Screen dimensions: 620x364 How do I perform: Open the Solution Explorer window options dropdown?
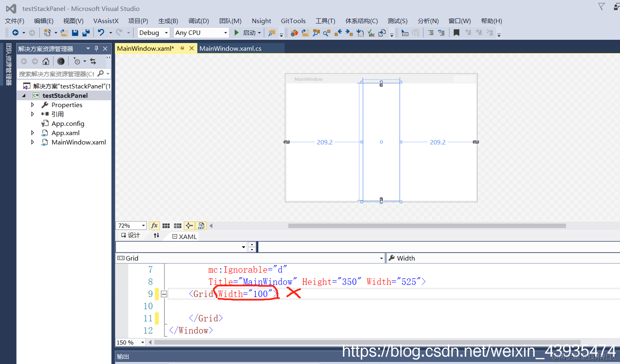point(88,49)
